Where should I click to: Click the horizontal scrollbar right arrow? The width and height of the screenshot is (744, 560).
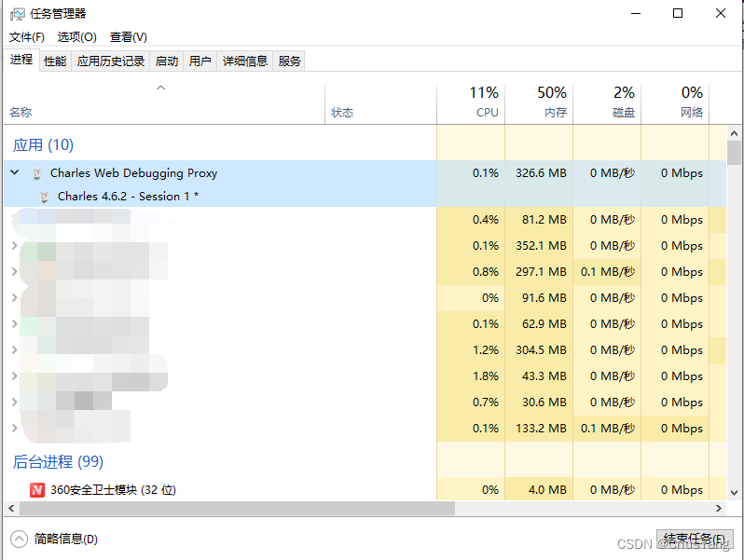[719, 509]
